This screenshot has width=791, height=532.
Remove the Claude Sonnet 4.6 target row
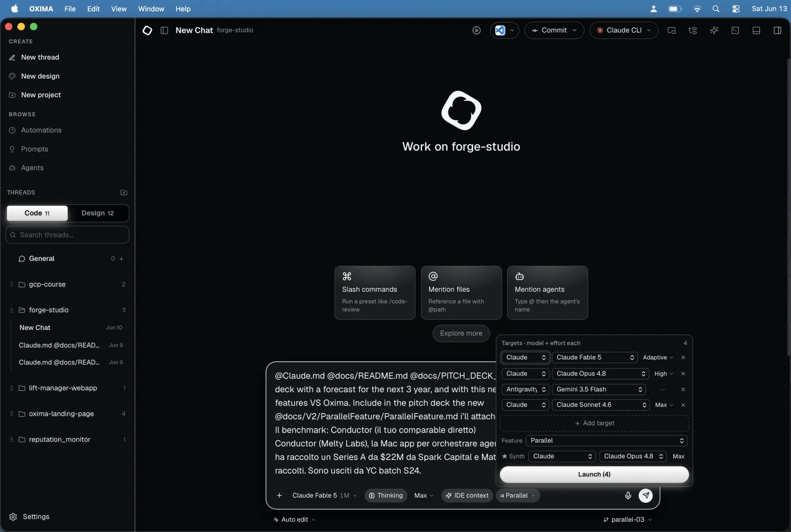683,405
